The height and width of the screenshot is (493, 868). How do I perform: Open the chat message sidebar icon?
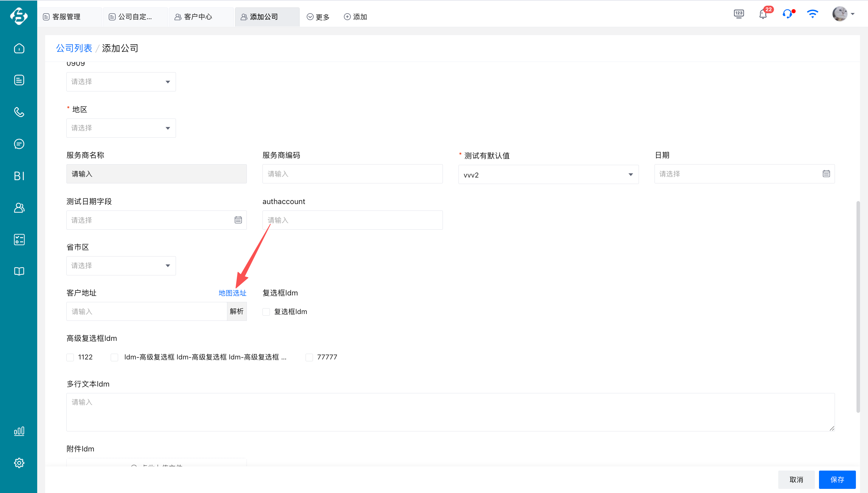pos(19,144)
